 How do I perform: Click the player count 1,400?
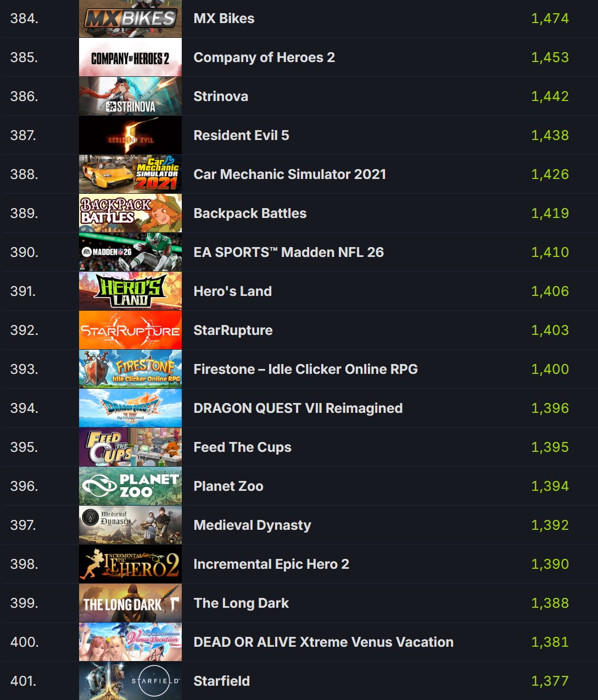point(550,369)
